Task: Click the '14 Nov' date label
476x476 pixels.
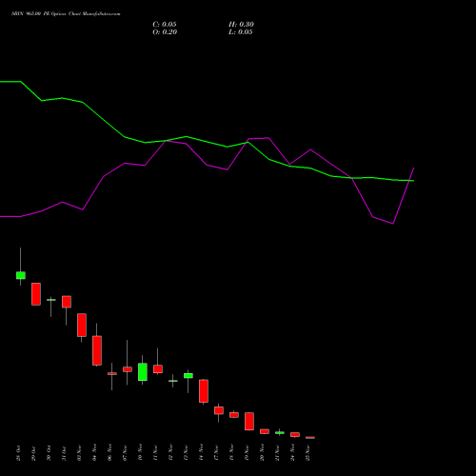Action: click(x=201, y=453)
